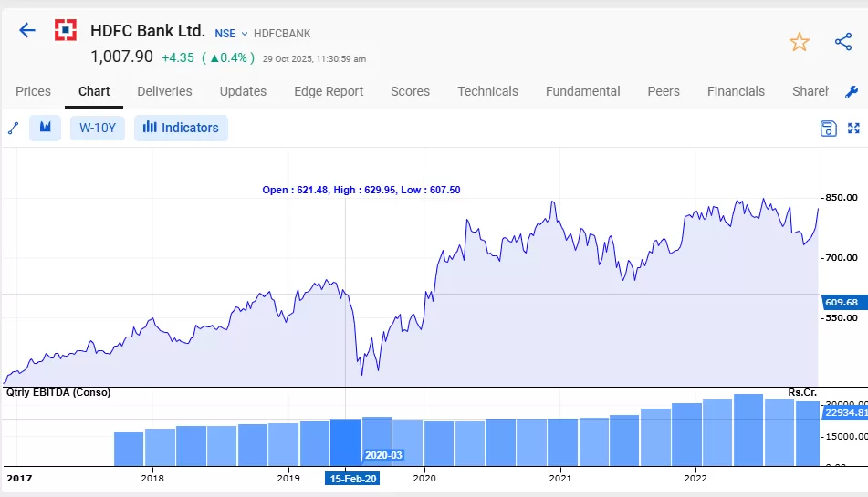Click the 0.4% percentage change

228,58
